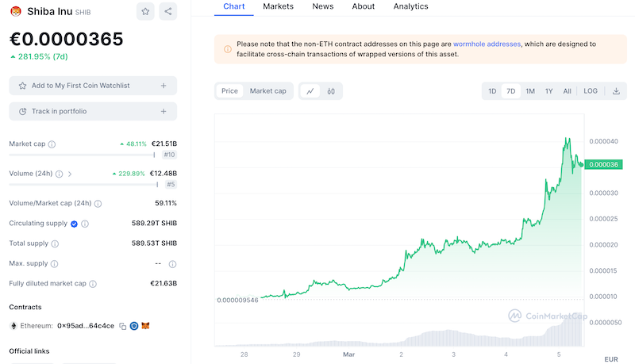635x364 pixels.
Task: Click the €21.63B fully diluted value
Action: (164, 284)
